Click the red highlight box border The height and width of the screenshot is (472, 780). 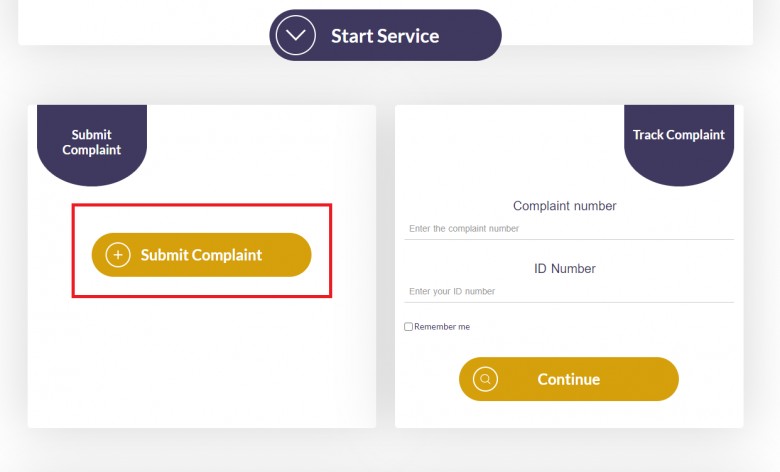pos(201,204)
